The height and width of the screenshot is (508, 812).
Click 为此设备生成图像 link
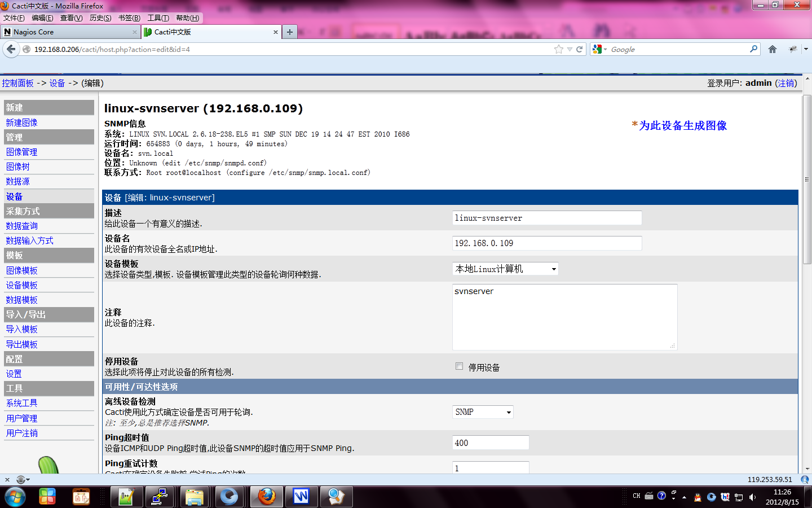point(682,125)
